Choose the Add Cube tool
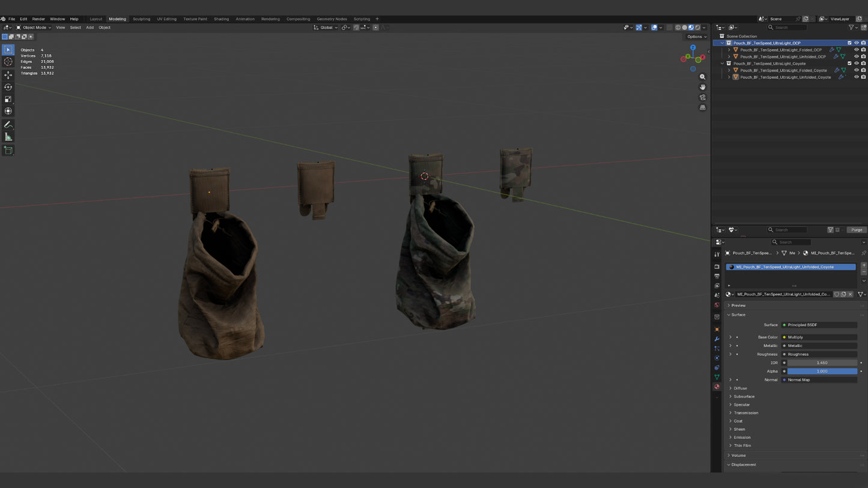Screen dimensions: 868x488 pos(8,151)
